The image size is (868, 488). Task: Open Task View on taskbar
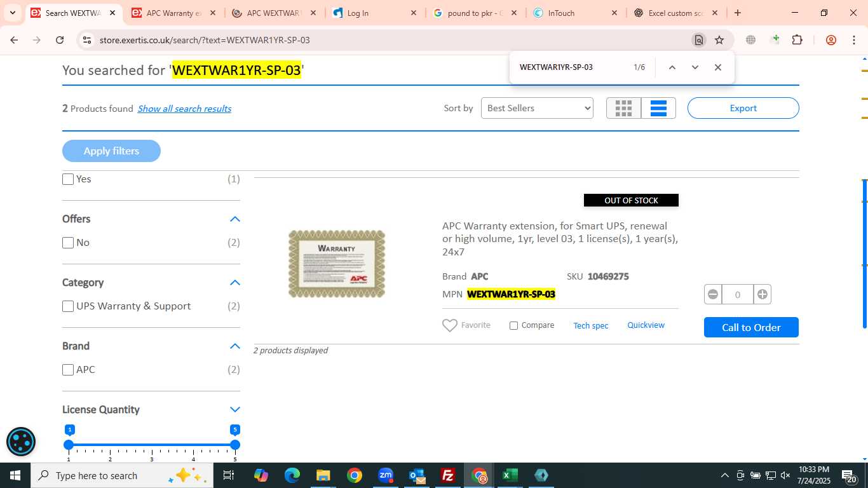[229, 475]
